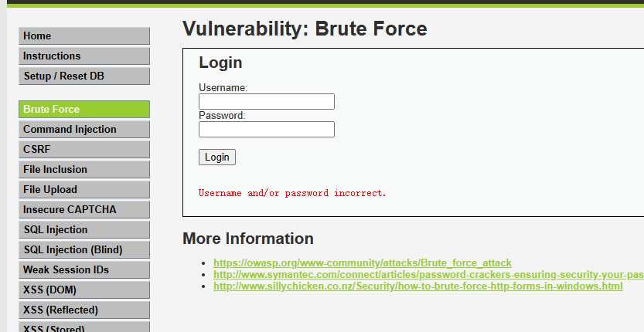The image size is (644, 332).
Task: Focus the Password input field
Action: (x=266, y=130)
